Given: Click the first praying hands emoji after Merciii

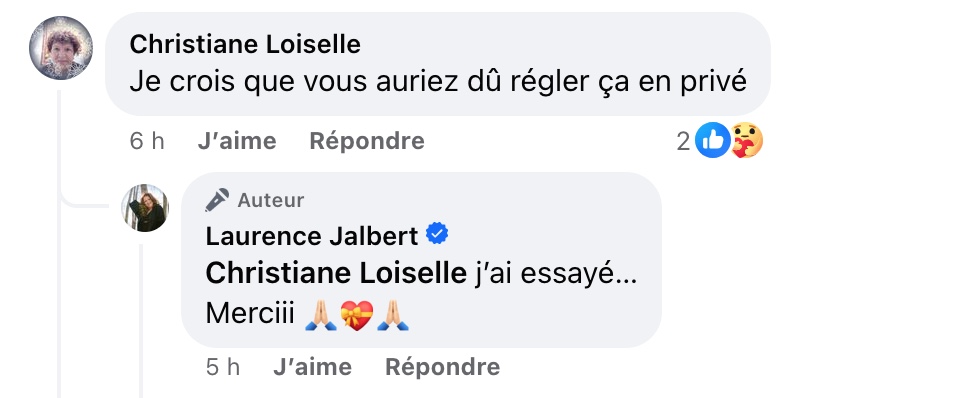Looking at the screenshot, I should pos(321,315).
